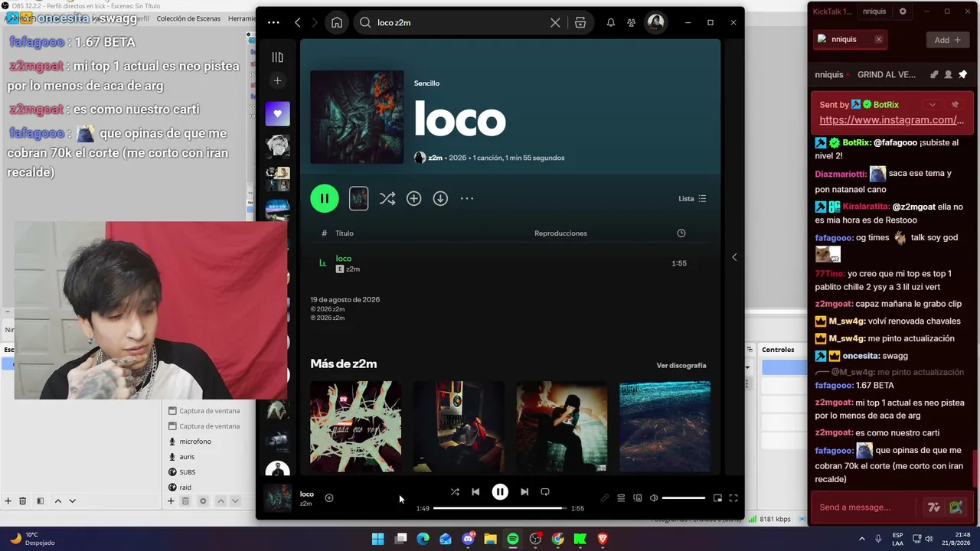Go forward in Spotify navigation
The width and height of the screenshot is (980, 551).
[314, 23]
